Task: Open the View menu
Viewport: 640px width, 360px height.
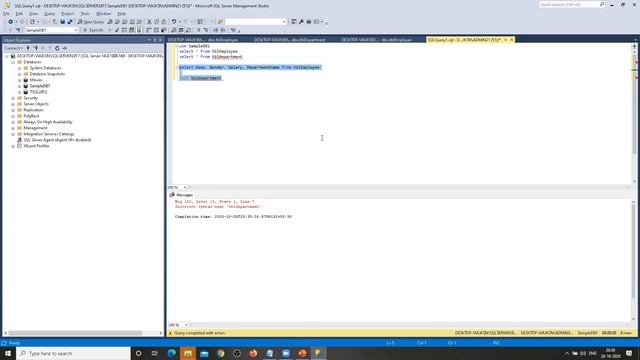Action: [x=33, y=13]
